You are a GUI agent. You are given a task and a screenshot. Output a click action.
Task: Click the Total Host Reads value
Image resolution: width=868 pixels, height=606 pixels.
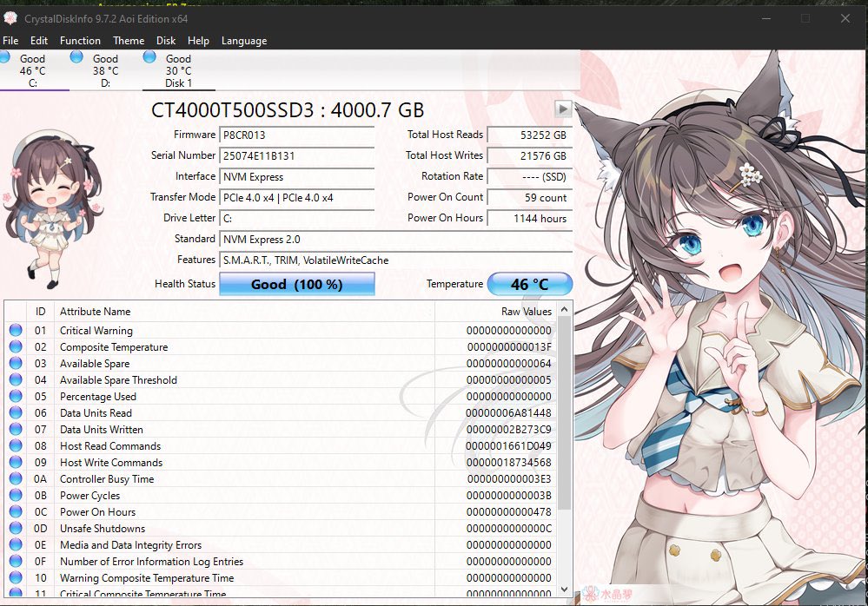(x=530, y=135)
